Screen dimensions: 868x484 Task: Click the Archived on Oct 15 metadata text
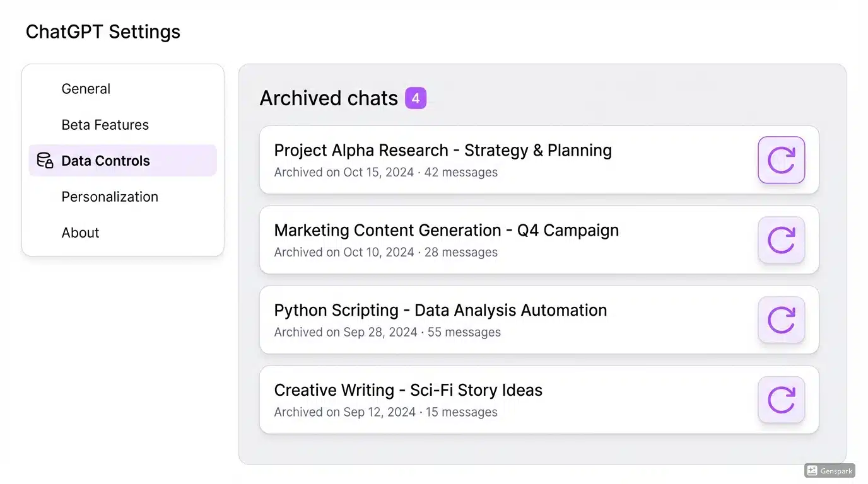385,171
